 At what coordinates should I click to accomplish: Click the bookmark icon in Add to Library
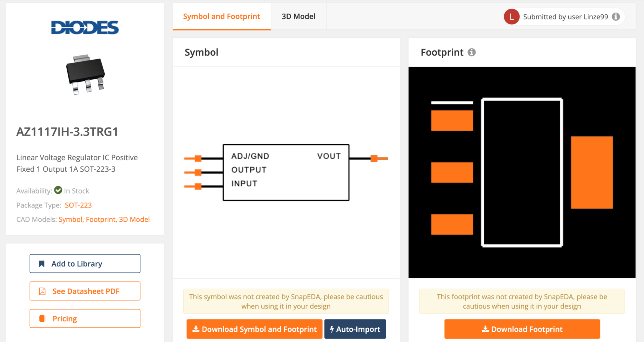(x=42, y=264)
